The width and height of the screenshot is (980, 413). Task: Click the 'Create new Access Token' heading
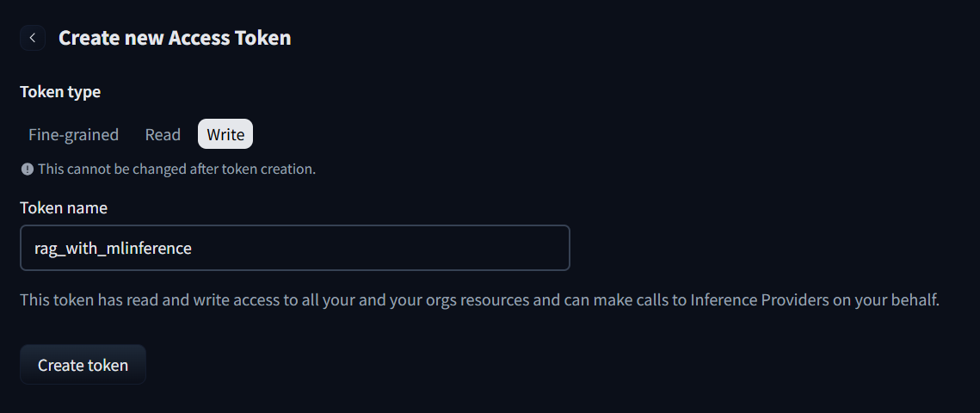click(x=175, y=38)
